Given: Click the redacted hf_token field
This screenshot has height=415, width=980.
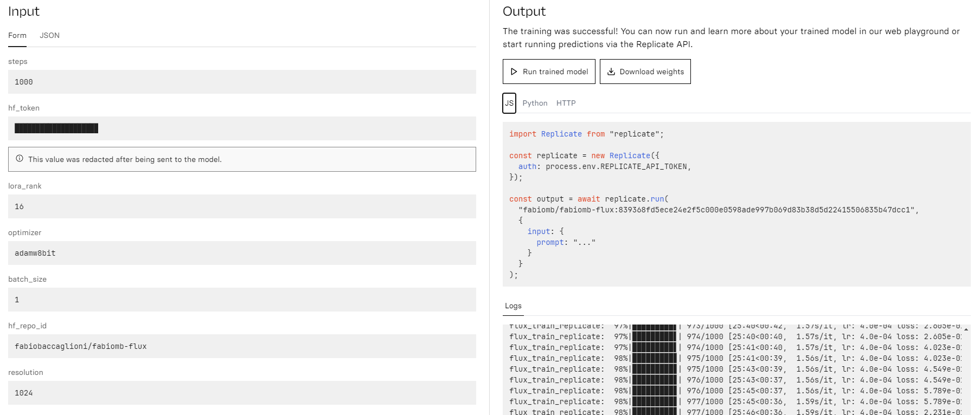Looking at the screenshot, I should [x=242, y=128].
